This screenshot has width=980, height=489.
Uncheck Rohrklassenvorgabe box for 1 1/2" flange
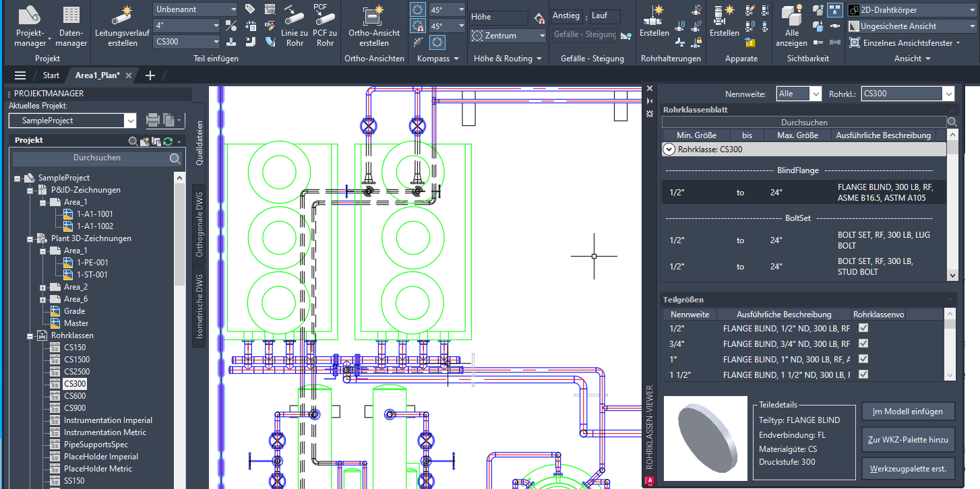point(863,374)
